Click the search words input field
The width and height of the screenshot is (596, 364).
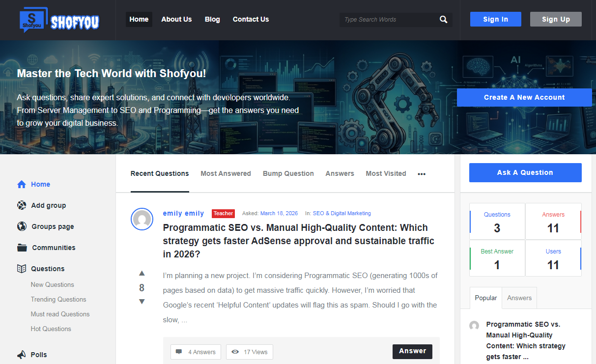(x=388, y=20)
